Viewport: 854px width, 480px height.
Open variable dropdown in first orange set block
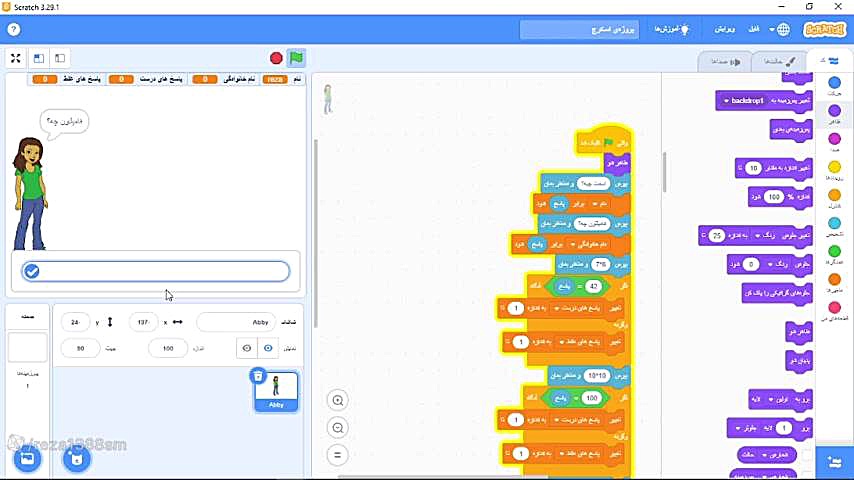600,204
